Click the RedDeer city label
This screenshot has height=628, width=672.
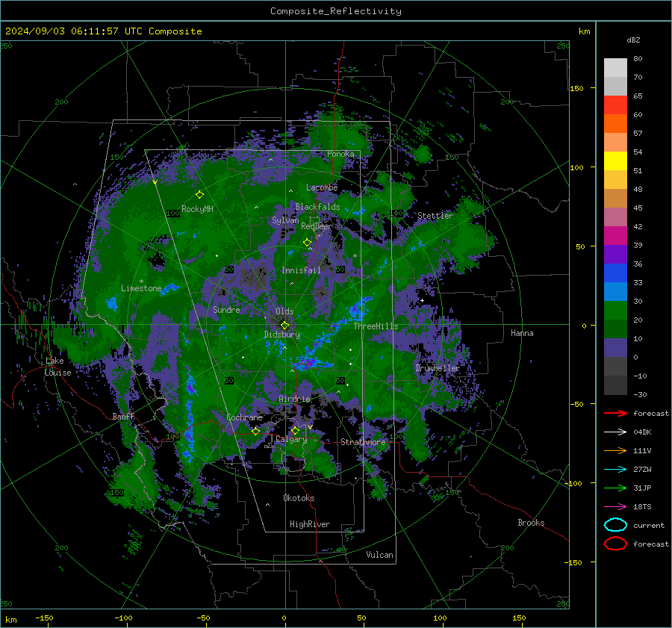[317, 226]
